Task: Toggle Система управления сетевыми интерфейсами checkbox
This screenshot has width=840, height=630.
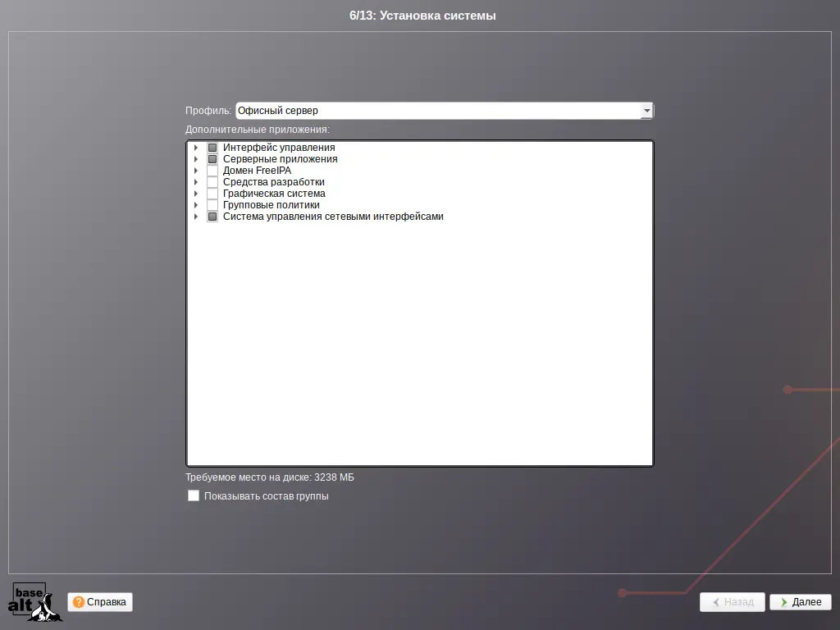Action: [x=212, y=217]
